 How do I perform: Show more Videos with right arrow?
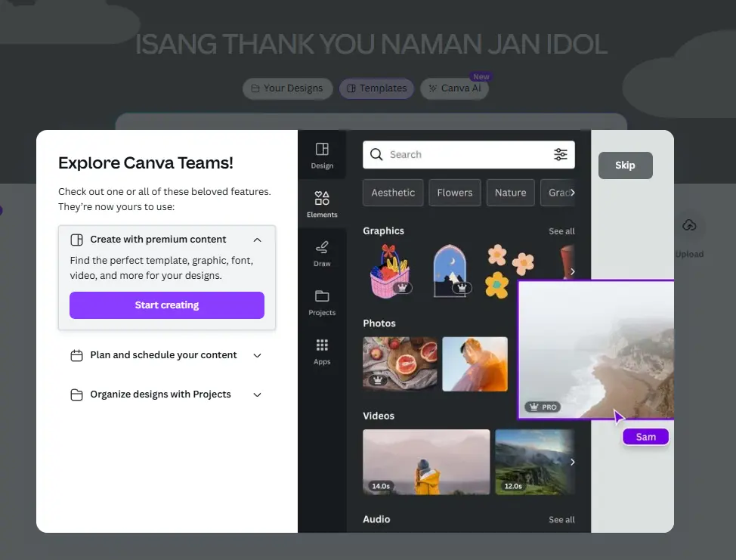[572, 462]
